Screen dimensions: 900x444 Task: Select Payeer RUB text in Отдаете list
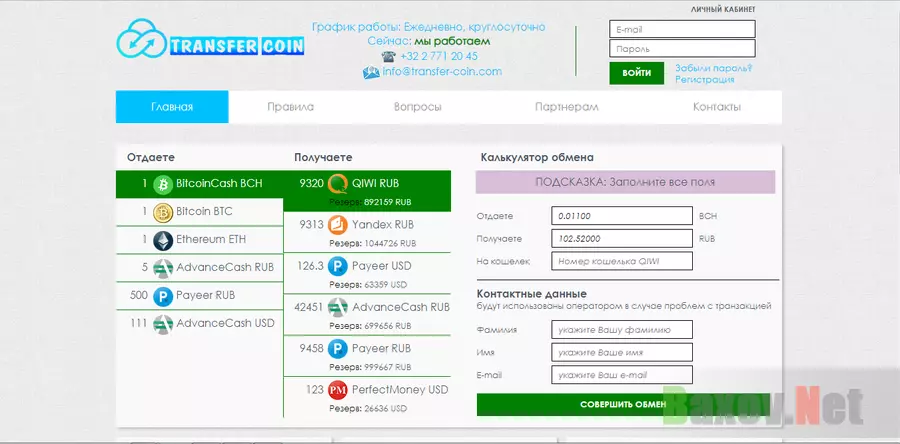(205, 295)
